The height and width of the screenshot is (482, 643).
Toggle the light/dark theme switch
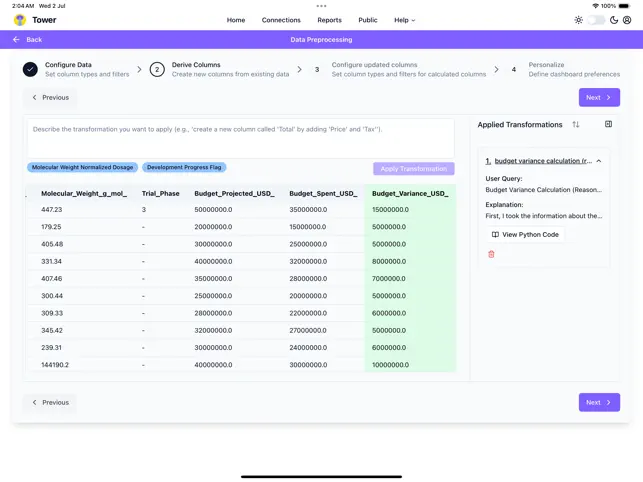point(596,20)
